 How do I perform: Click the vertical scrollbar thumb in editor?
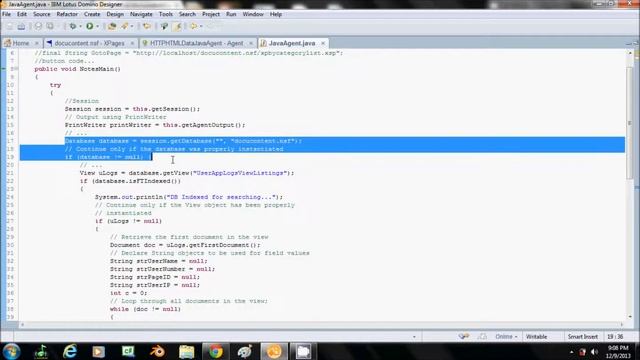coord(630,122)
